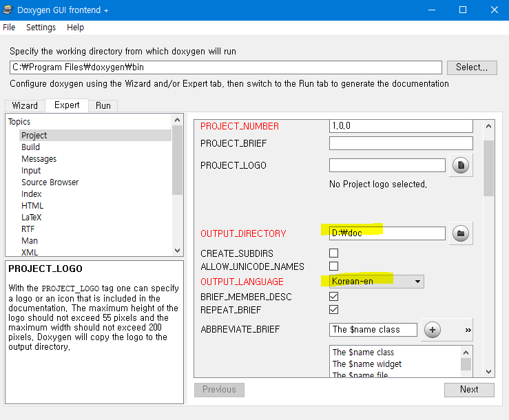Open the Settings menu
This screenshot has width=509, height=420.
pyautogui.click(x=41, y=28)
